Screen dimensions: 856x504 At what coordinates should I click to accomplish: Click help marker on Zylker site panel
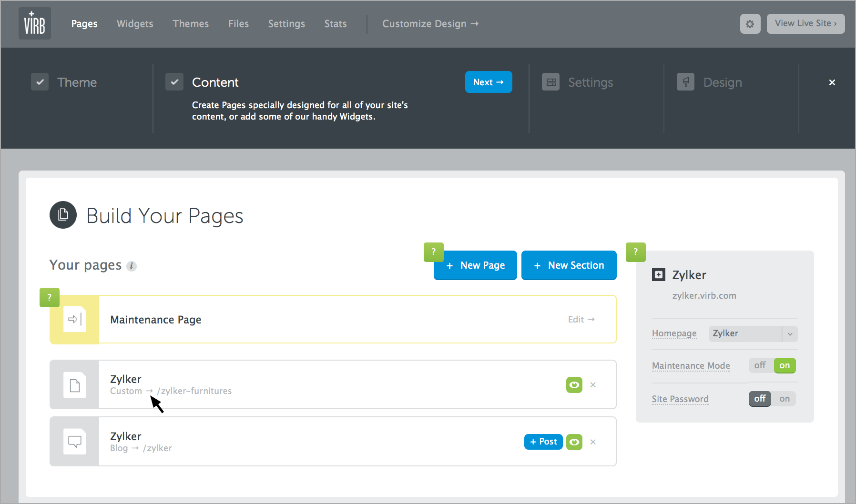tap(635, 252)
